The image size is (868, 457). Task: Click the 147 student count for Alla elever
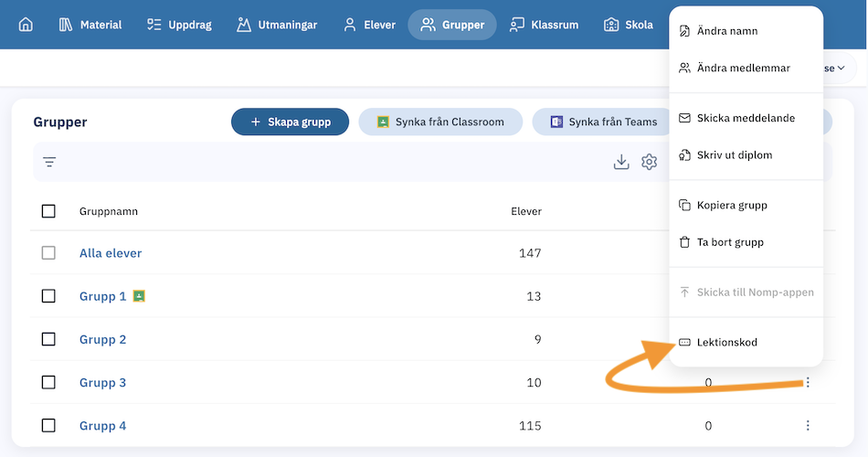[x=530, y=253]
